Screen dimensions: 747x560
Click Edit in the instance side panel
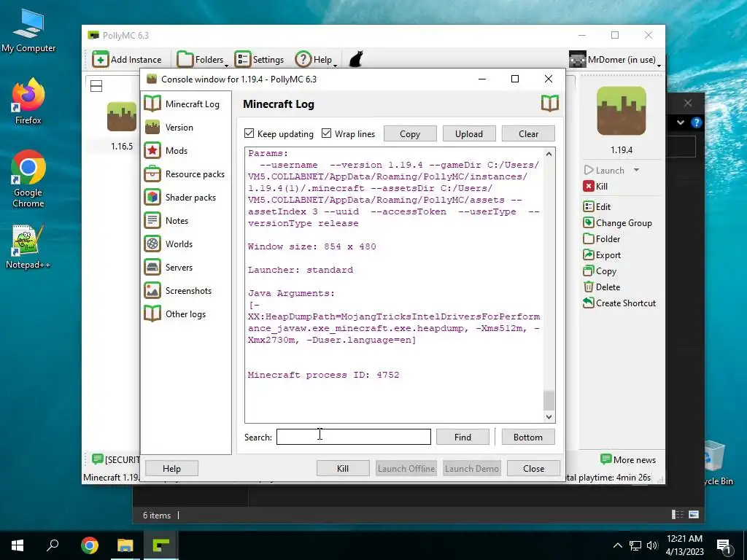coord(597,206)
